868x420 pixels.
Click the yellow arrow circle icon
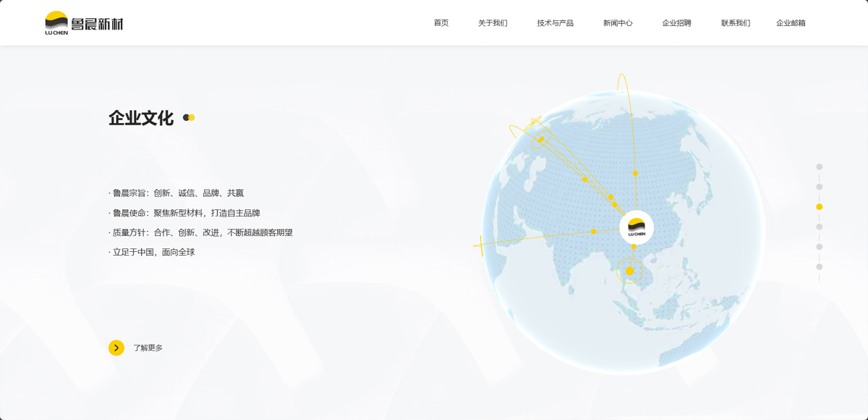coord(116,348)
